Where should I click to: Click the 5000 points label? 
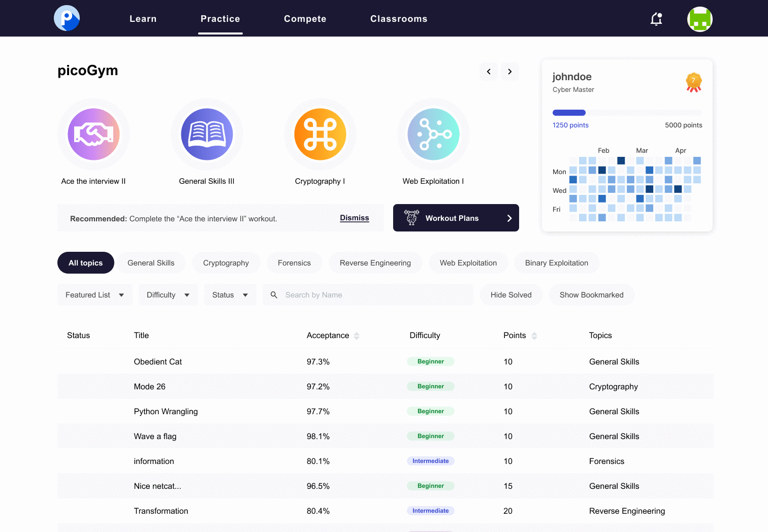pos(684,125)
